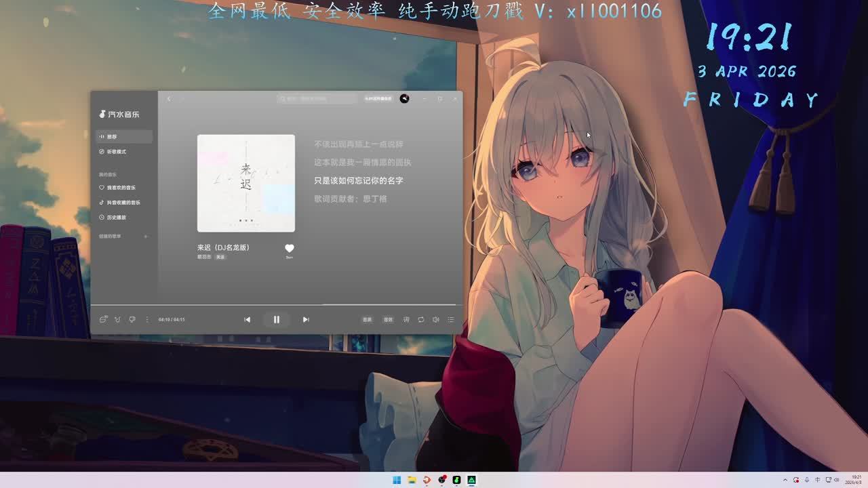
Task: Switch the input method 中 indicator
Action: tap(818, 480)
